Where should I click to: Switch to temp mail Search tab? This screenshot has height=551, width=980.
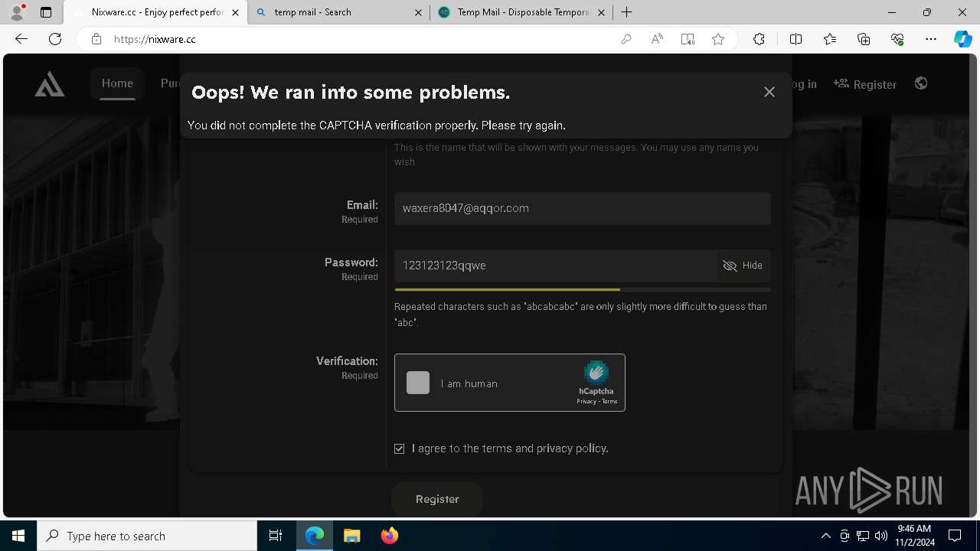click(339, 12)
